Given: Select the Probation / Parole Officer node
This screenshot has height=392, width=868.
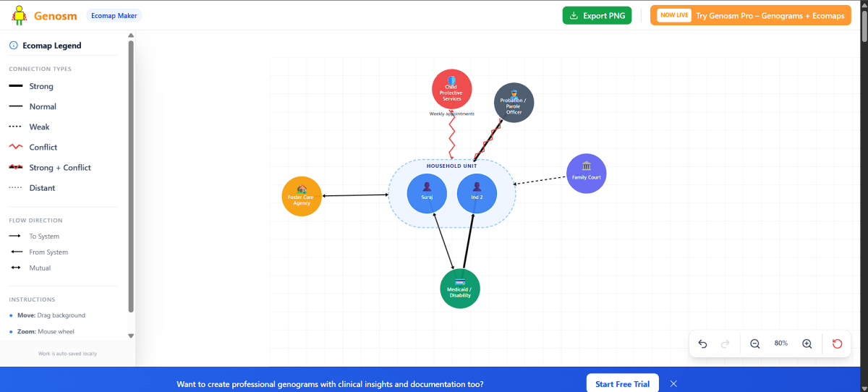Looking at the screenshot, I should [x=514, y=103].
